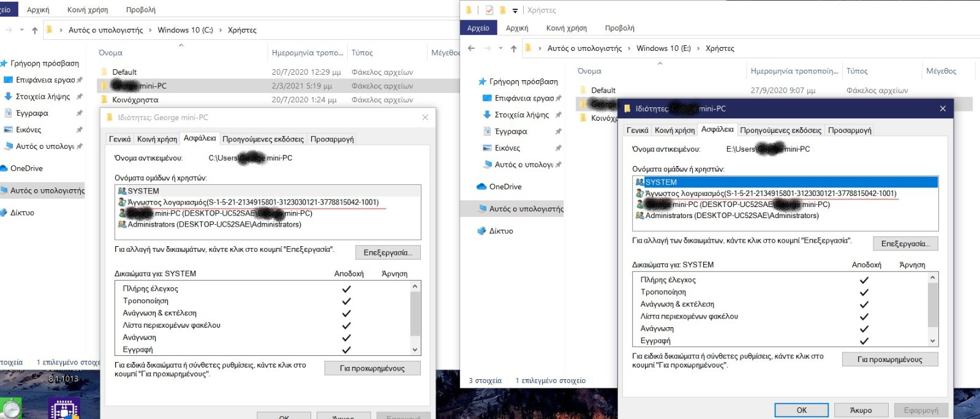Expand the breadcrumb chevron after Windows 10 (C:)
Viewport: 980px width, 419px height.
click(221, 30)
